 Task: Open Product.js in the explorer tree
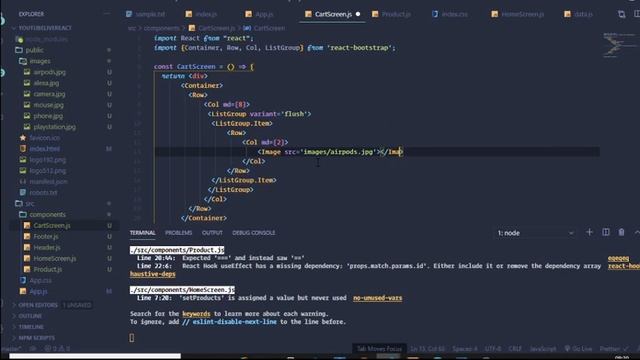[47, 269]
